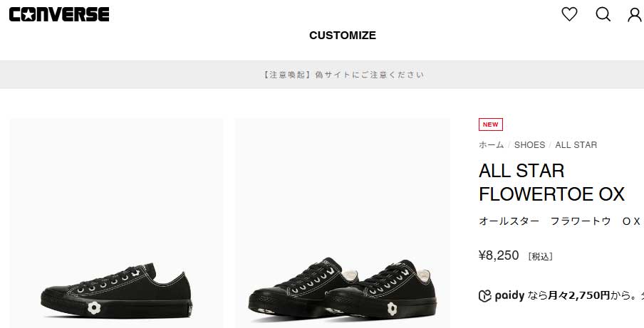The height and width of the screenshot is (328, 644).
Task: Click the flower emblem on the paired shoes image
Action: (x=392, y=309)
